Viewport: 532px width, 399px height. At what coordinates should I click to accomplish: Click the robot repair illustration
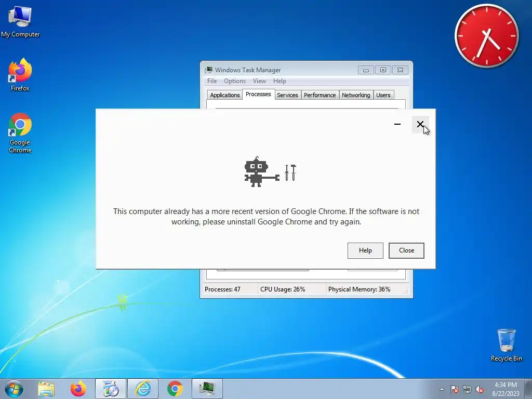pyautogui.click(x=270, y=171)
